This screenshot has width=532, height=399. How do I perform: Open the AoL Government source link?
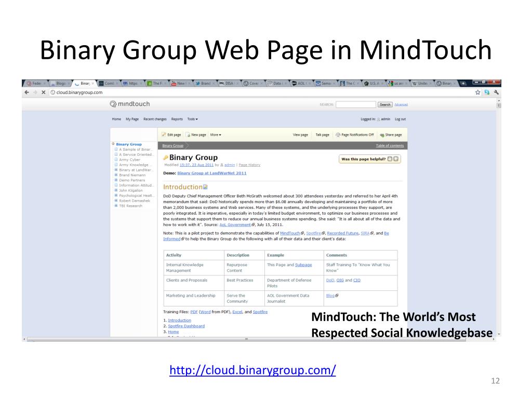point(235,224)
